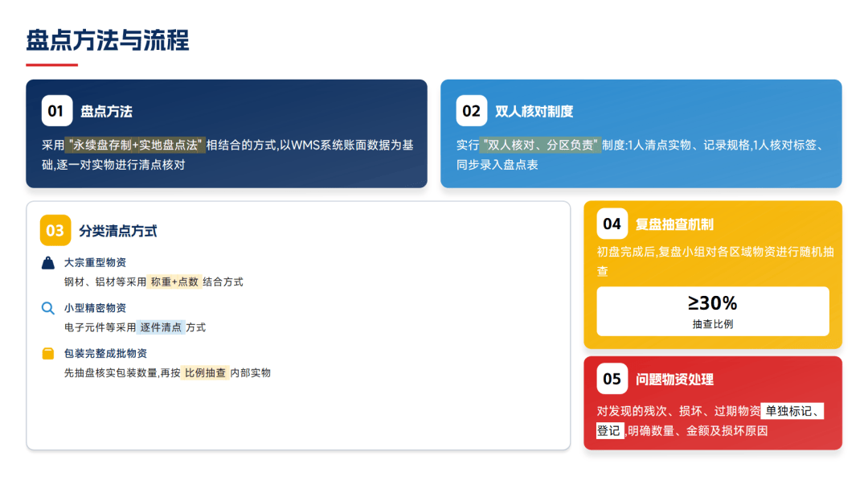Image resolution: width=868 pixels, height=489 pixels.
Task: Click the weight icon beside 大宗重型物资
Action: [48, 263]
